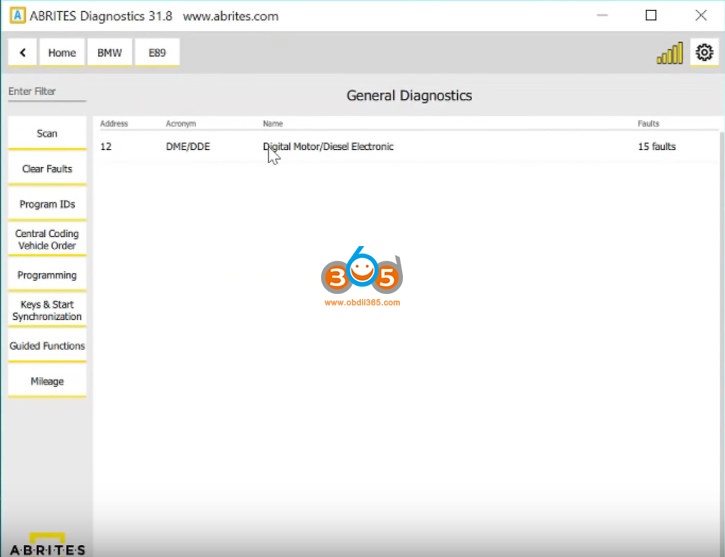
Task: Select the Digital Motor/Diesel Electronic row
Action: 409,147
